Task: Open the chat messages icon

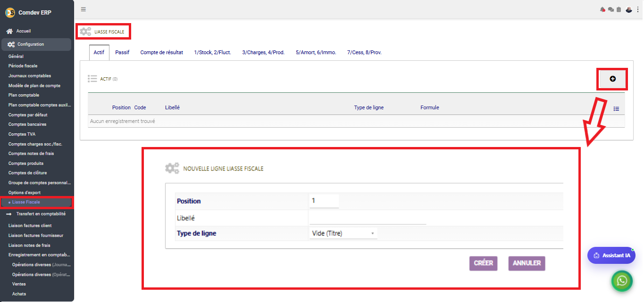Action: (x=611, y=9)
